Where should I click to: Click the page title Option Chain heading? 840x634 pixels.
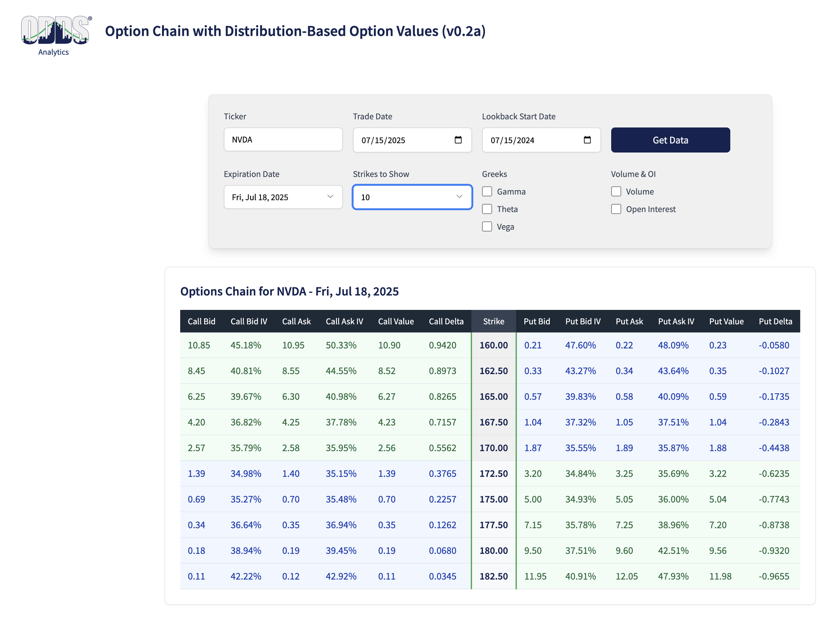[x=295, y=31]
